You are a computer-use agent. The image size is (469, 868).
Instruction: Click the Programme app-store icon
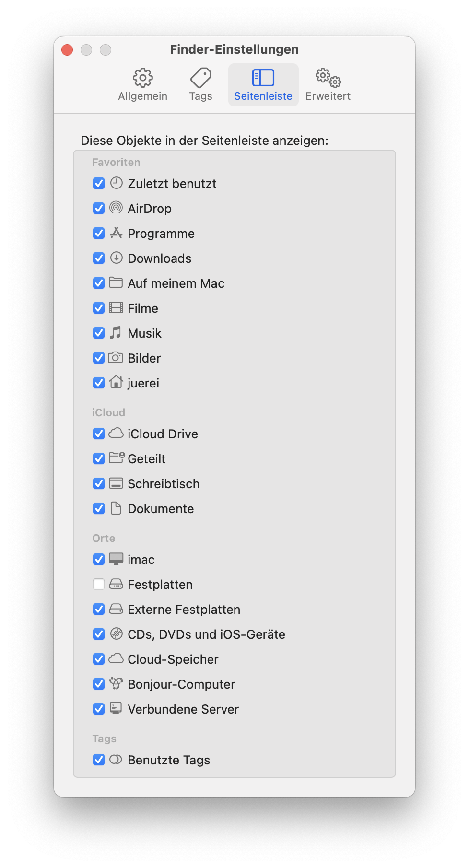[116, 233]
